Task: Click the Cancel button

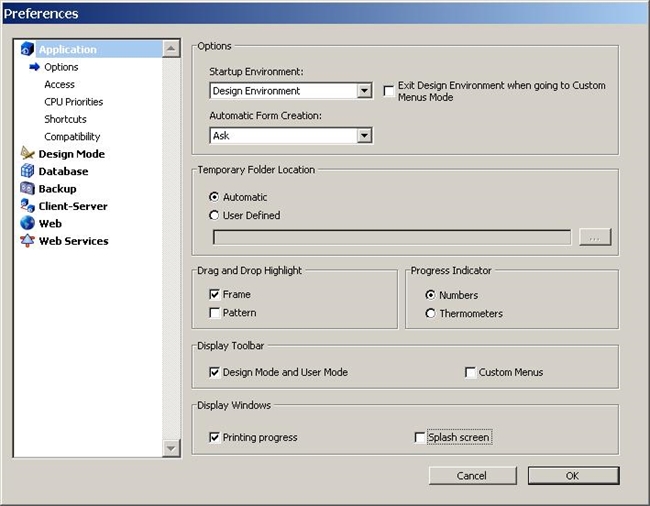Action: 473,475
